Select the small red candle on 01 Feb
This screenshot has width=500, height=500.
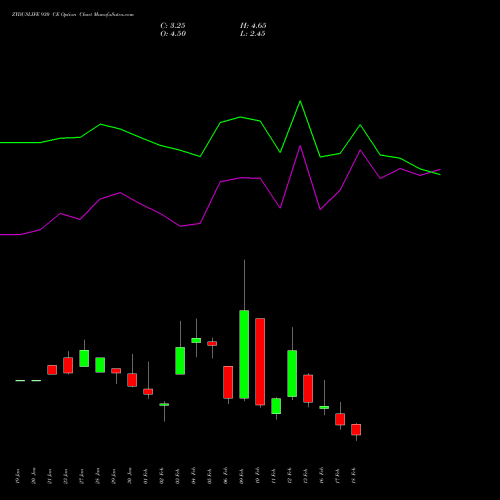148,392
